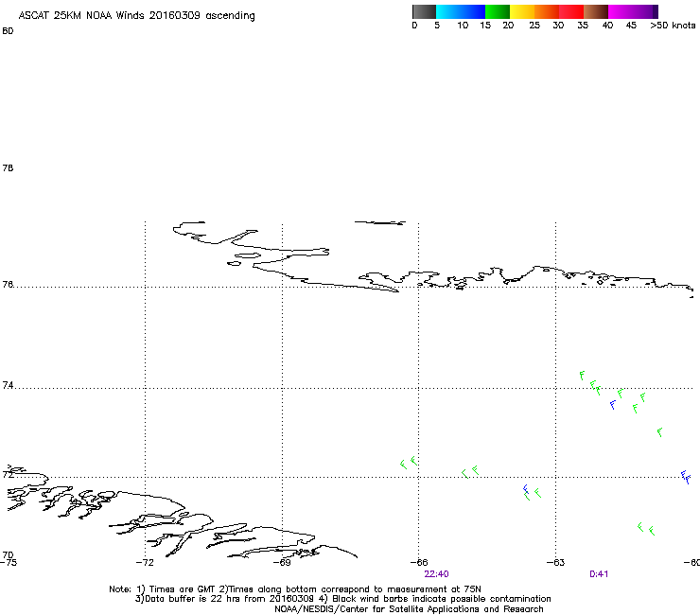The image size is (700, 615).
Task: Select the legend scale value '40'
Action: pyautogui.click(x=607, y=26)
